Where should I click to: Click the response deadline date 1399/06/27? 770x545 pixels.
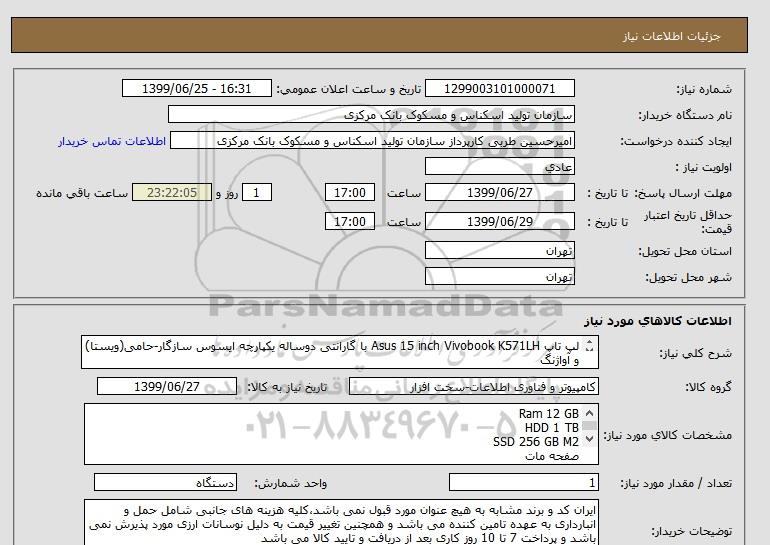[499, 193]
